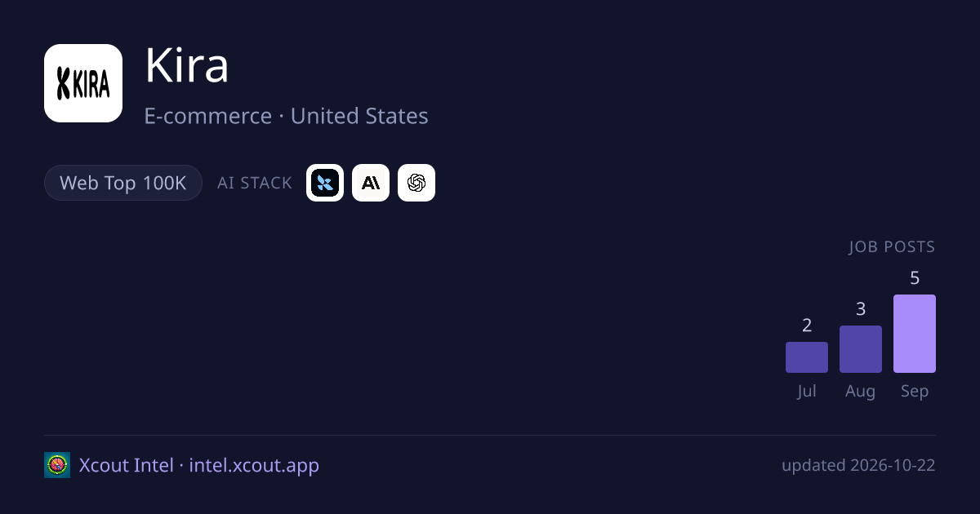Select the brightest September job posts bar
The height and width of the screenshot is (514, 980).
pos(915,334)
